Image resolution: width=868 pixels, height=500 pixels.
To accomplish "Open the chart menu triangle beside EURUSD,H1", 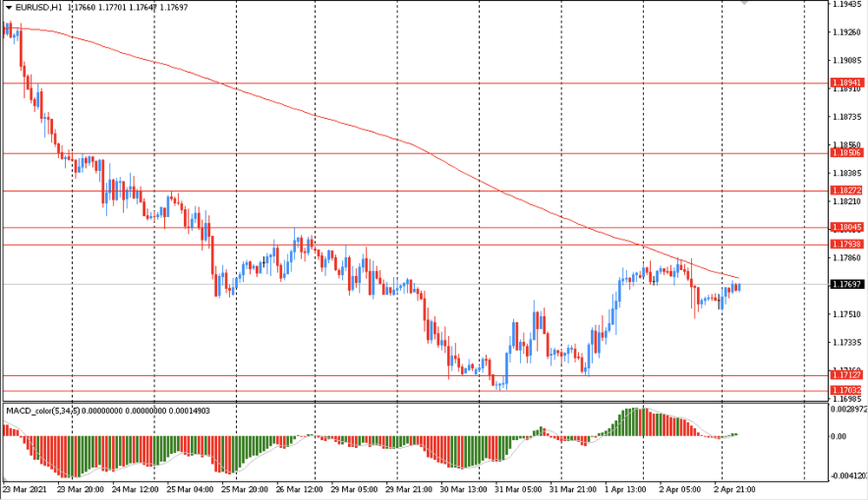I will click(x=9, y=8).
